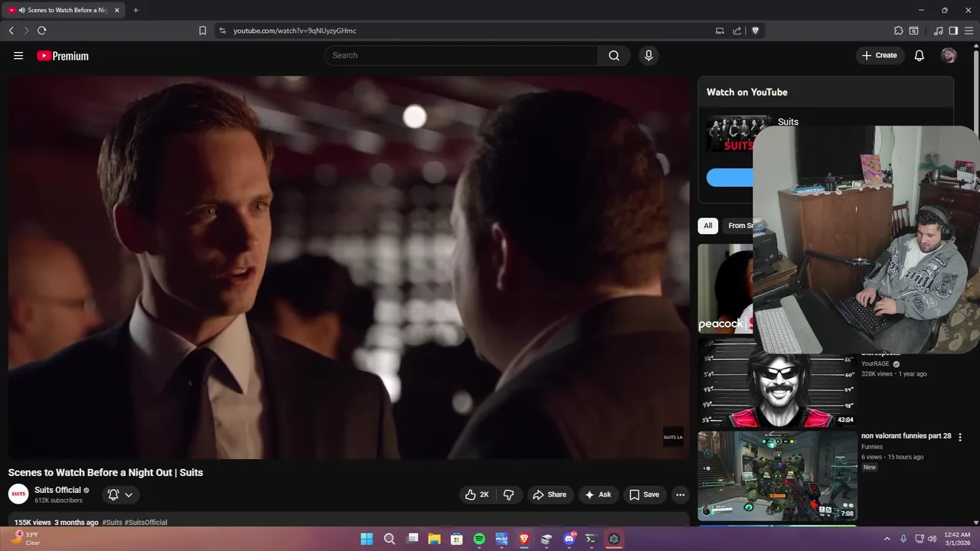The height and width of the screenshot is (551, 980).
Task: Bookmark this page in address bar
Action: point(202,31)
